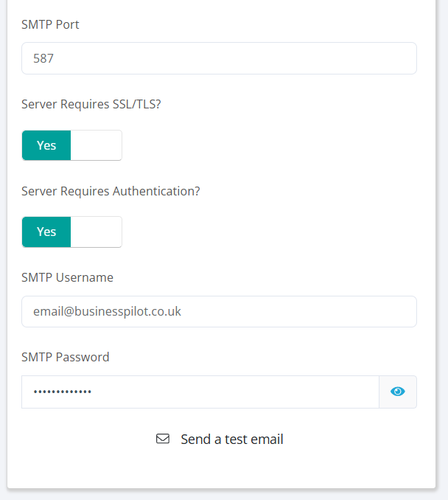448x500 pixels.
Task: Click the Server Requires SSL/TLS? label
Action: tap(91, 104)
